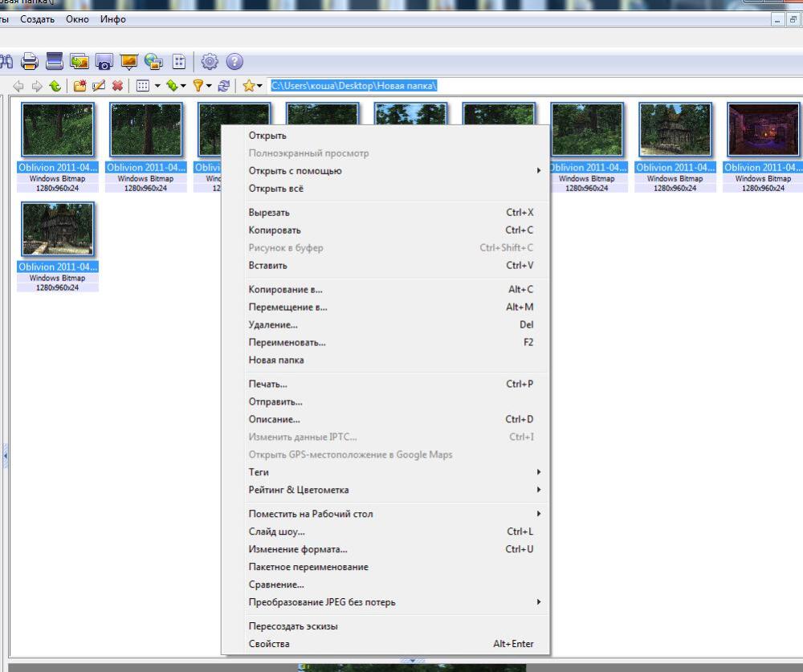Expand 'Поместить на Рабочий стол' submenu
Screen dimensions: 803x672
pos(538,514)
